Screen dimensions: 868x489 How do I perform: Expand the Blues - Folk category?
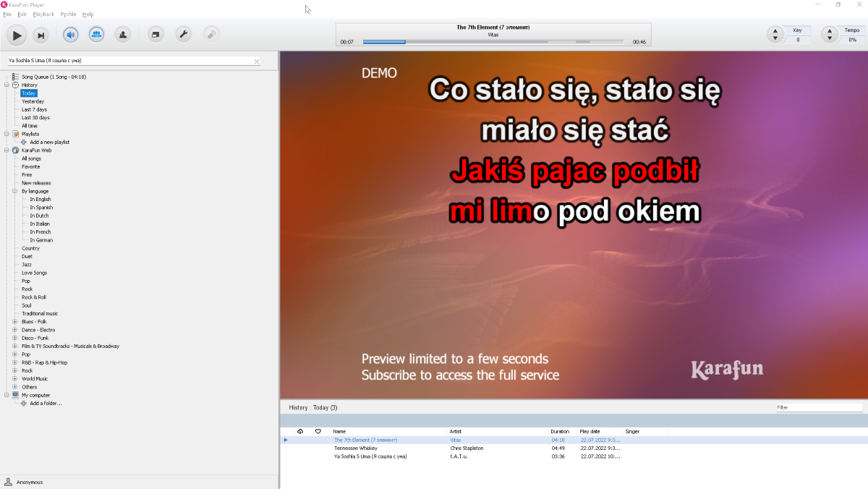click(14, 321)
